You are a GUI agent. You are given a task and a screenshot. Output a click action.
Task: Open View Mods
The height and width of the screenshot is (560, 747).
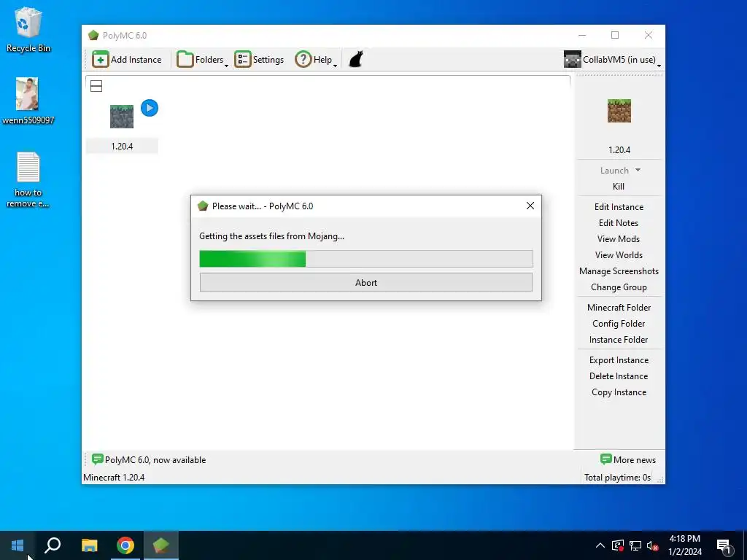pyautogui.click(x=619, y=239)
